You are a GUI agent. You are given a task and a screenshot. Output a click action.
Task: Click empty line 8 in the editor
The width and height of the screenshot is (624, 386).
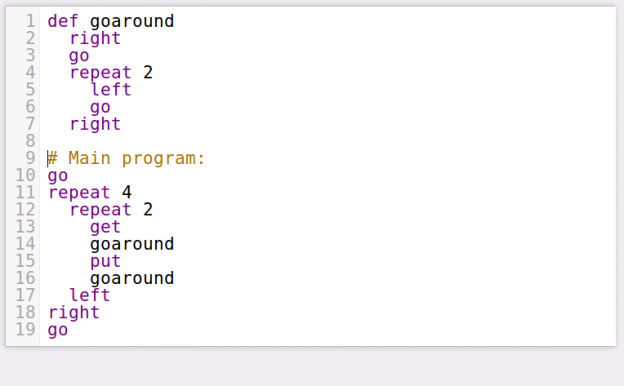point(328,141)
